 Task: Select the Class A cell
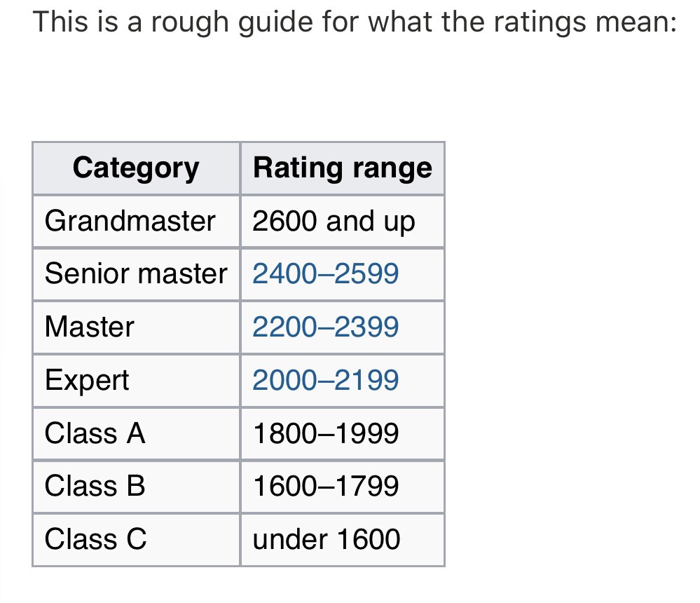coord(95,433)
